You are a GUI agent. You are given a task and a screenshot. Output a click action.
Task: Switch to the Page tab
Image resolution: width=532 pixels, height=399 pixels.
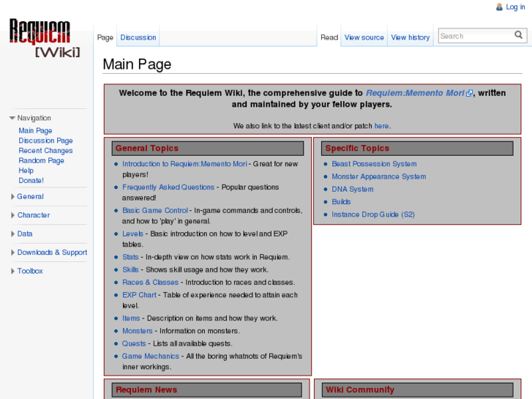tap(105, 37)
